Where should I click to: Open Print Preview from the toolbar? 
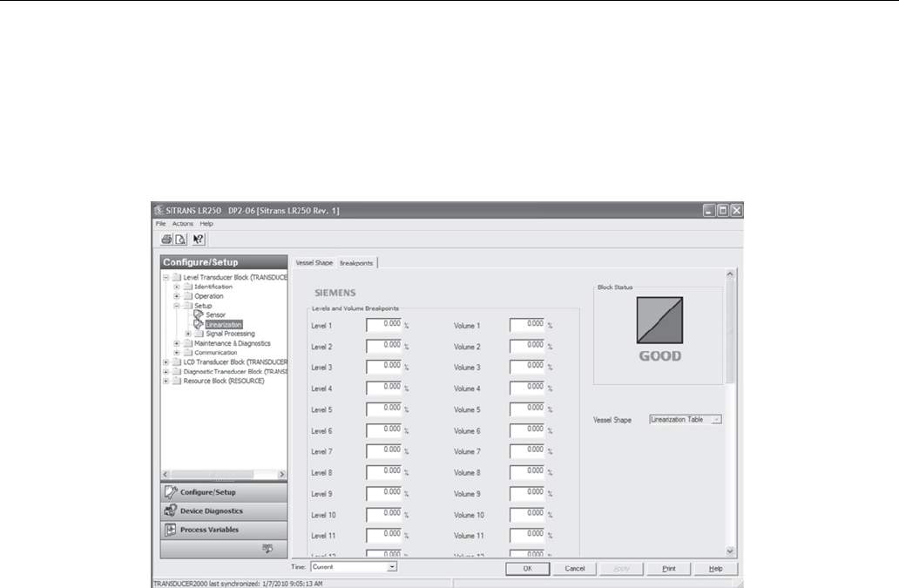click(180, 239)
